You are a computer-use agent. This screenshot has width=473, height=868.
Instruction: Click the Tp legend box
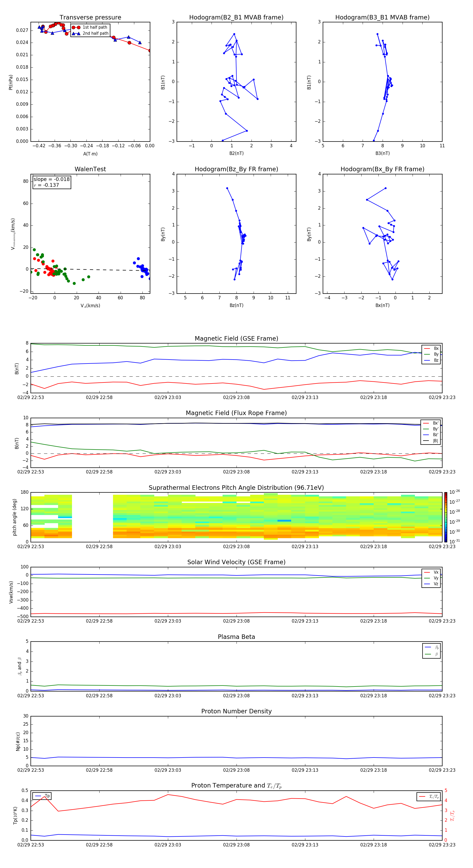click(42, 796)
